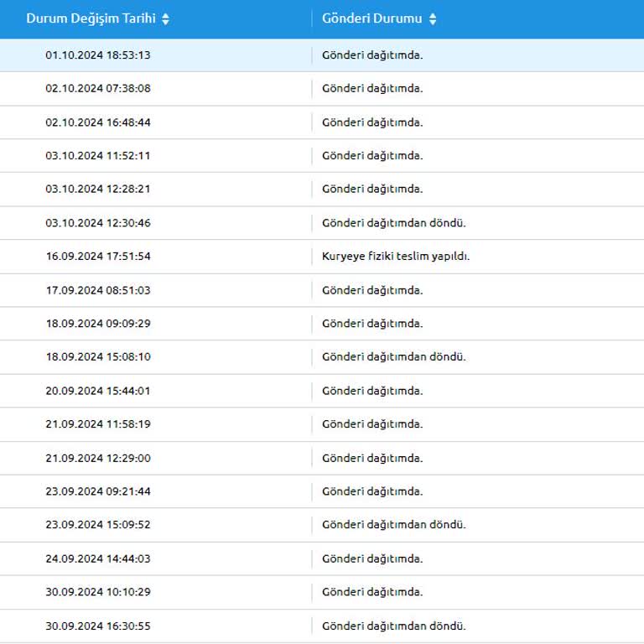Click status text in the 30.09.2024 16:30:55 row
Viewport: 644px width, 644px height.
tap(393, 626)
